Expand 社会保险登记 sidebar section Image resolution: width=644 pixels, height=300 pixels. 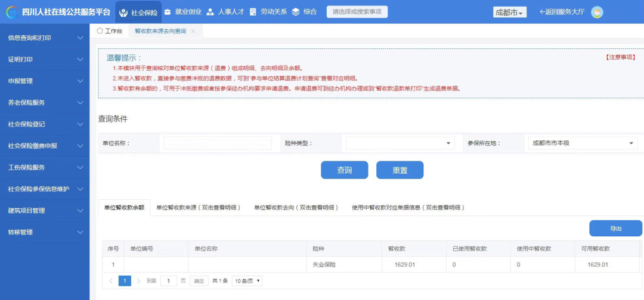pyautogui.click(x=45, y=124)
